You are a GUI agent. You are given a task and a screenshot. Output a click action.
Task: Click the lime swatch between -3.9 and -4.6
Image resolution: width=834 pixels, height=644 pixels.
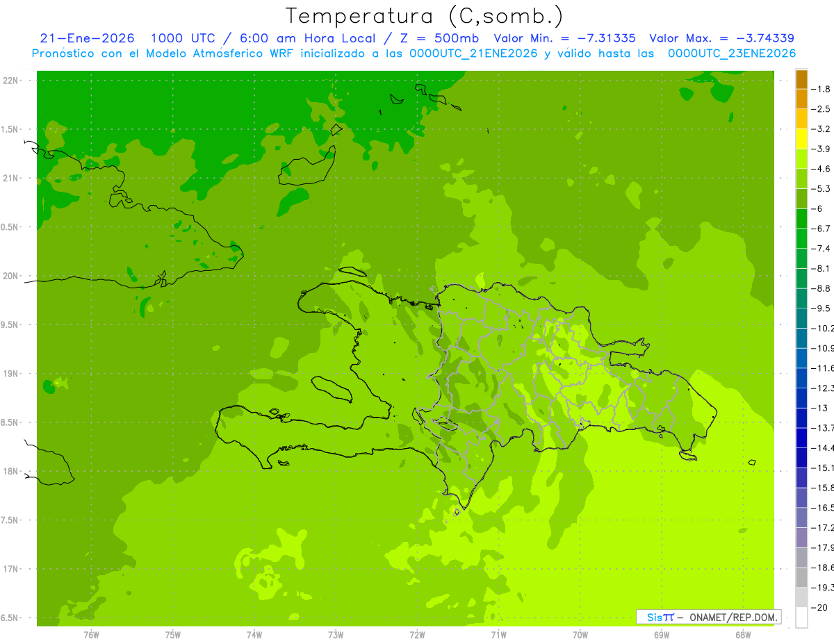click(801, 159)
